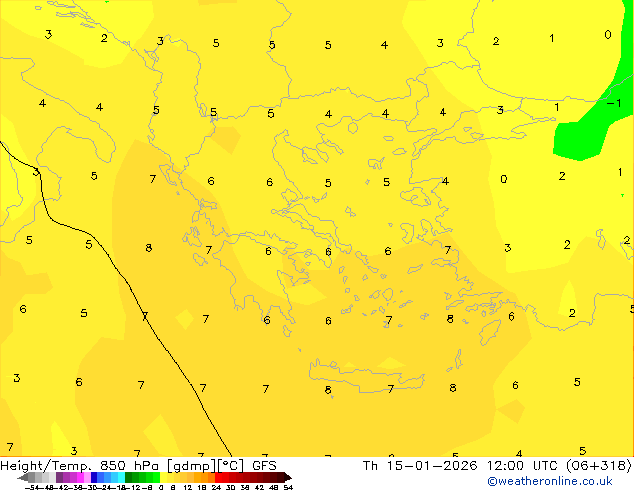This screenshot has width=634, height=490.
Task: Click the "Th 15-01-2026 12:00 UTC" timestamp
Action: 462,466
